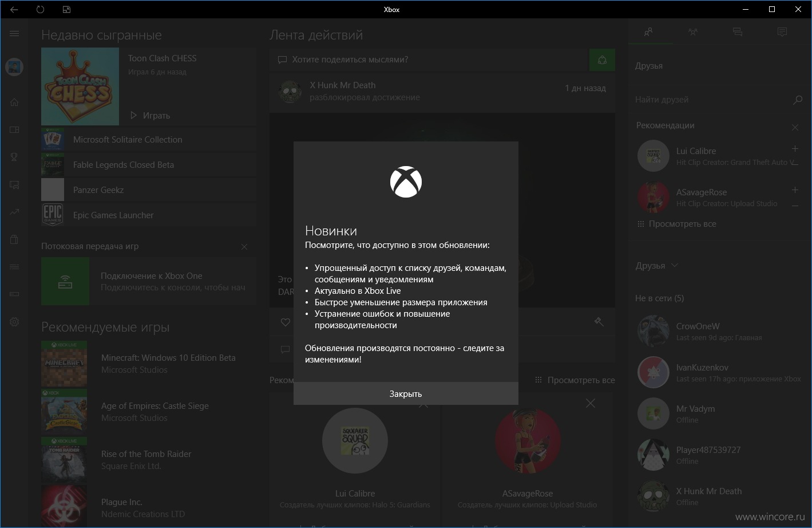812x528 pixels.
Task: Dismiss the ASavageRose card with the X
Action: (x=591, y=404)
